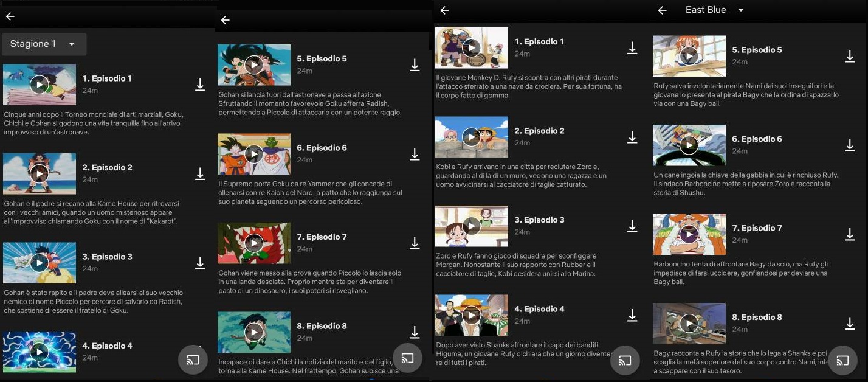The width and height of the screenshot is (868, 382).
Task: Download Episodio 3 about defeating Morgan
Action: 632,226
